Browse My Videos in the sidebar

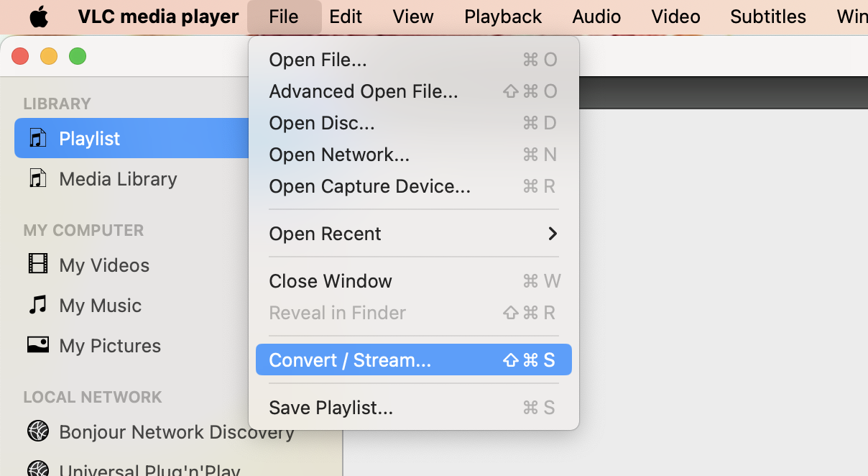[103, 265]
